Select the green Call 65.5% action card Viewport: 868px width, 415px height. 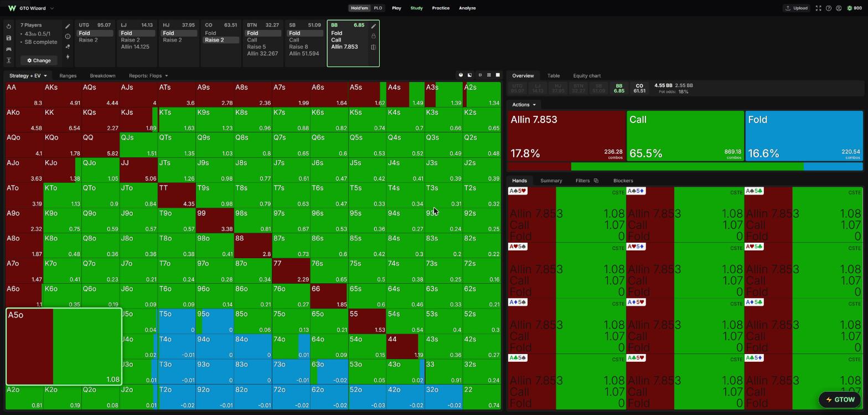[x=685, y=136]
